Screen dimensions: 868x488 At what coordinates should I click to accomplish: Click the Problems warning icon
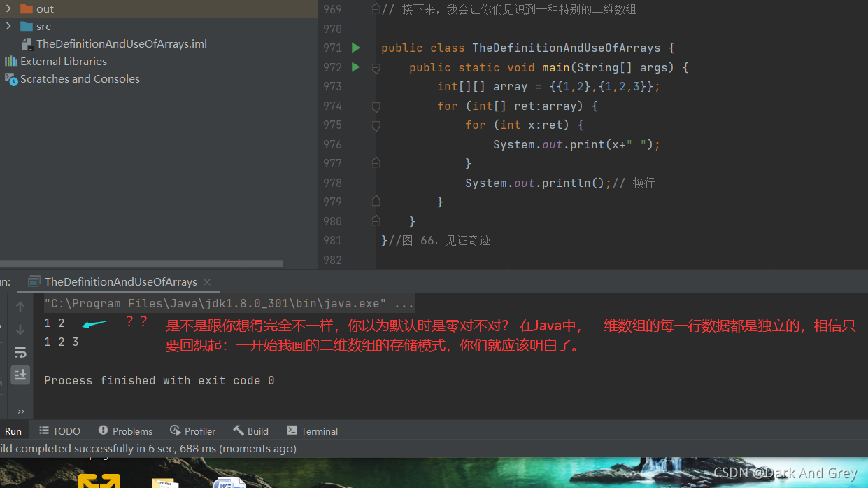tap(104, 431)
